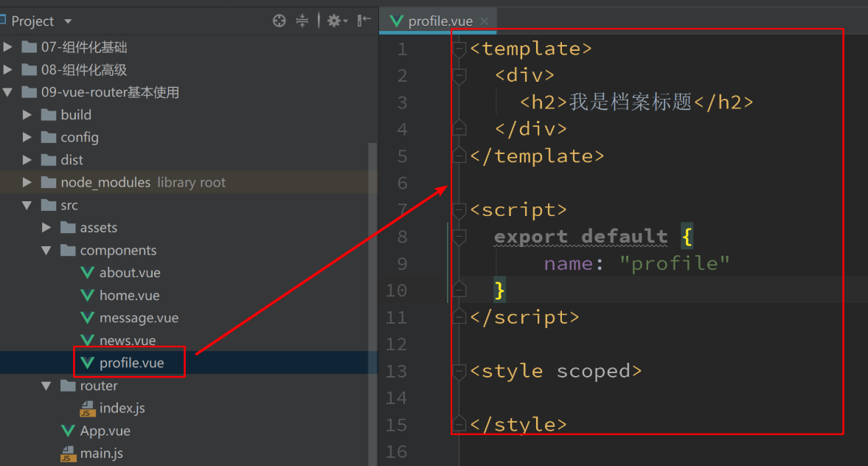The image size is (868, 466).
Task: Click the JS file icon of main.js
Action: [68, 454]
